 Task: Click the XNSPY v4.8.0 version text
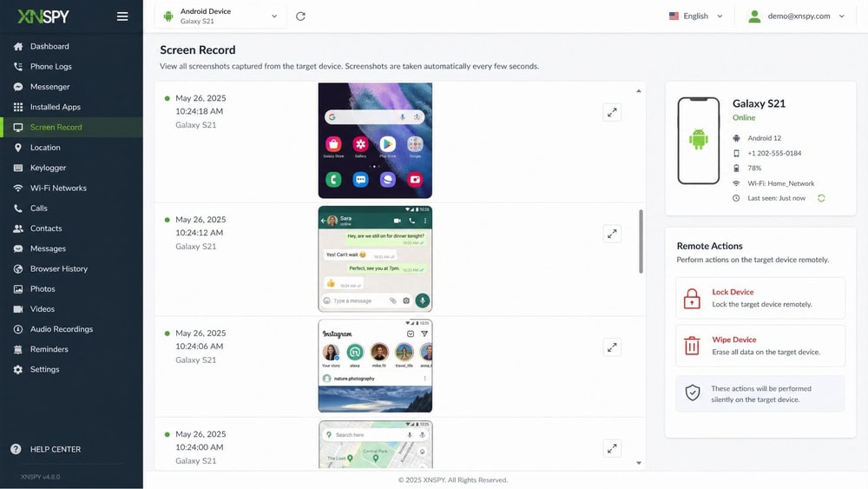[41, 477]
